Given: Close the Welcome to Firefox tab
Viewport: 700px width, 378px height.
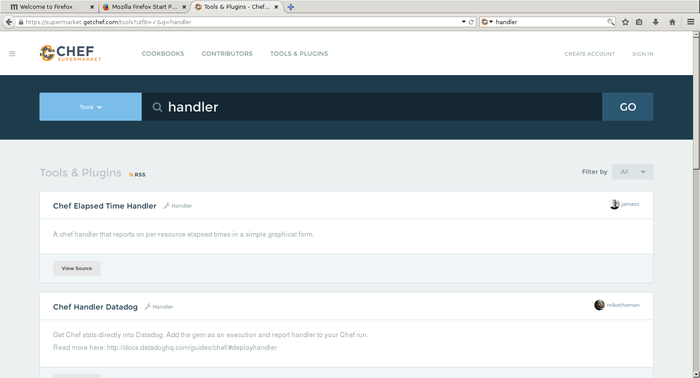Looking at the screenshot, I should click(92, 7).
